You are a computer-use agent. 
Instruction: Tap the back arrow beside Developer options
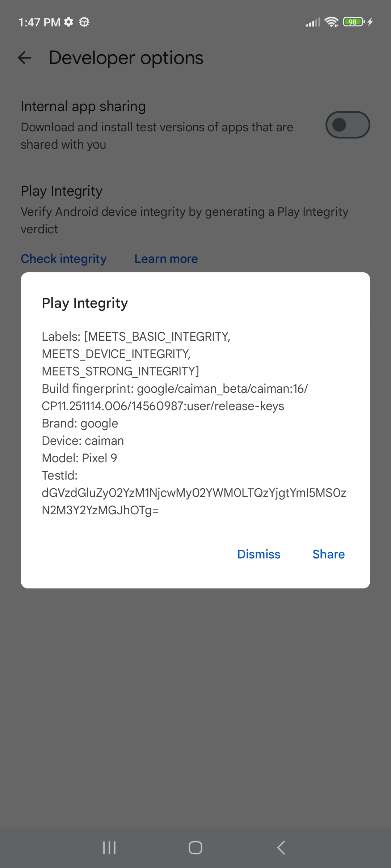tap(25, 58)
